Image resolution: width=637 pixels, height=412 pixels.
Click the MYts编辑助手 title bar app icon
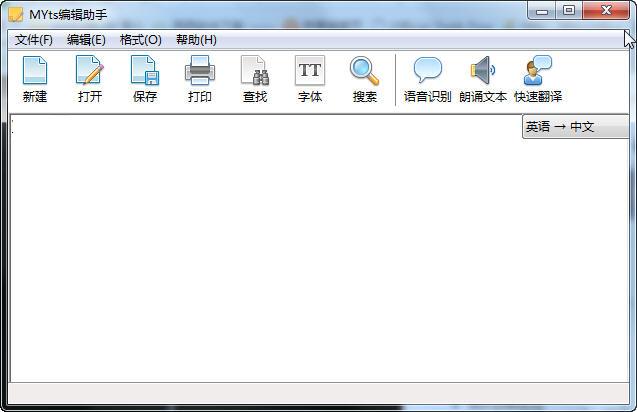point(16,13)
